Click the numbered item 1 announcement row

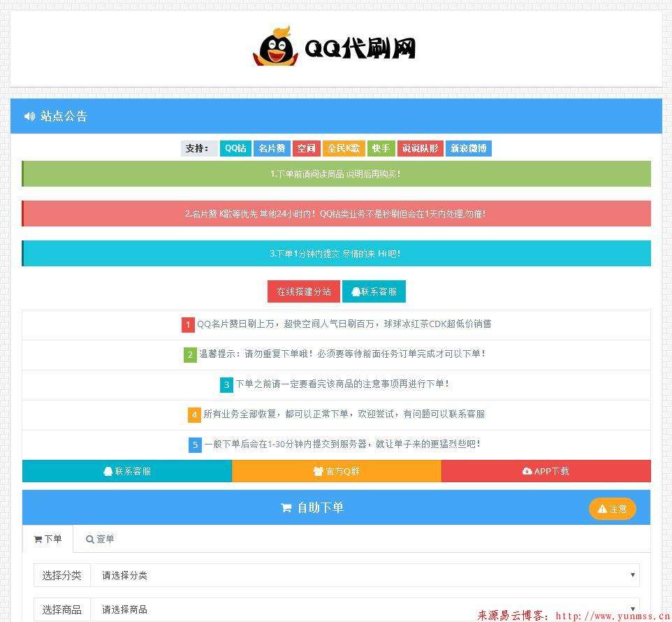(x=336, y=324)
